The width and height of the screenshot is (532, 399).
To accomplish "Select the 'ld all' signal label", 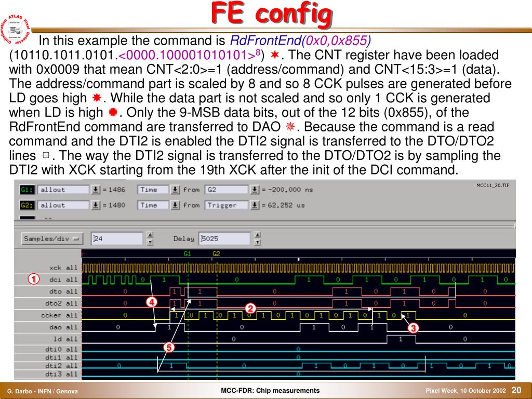I will [x=65, y=339].
